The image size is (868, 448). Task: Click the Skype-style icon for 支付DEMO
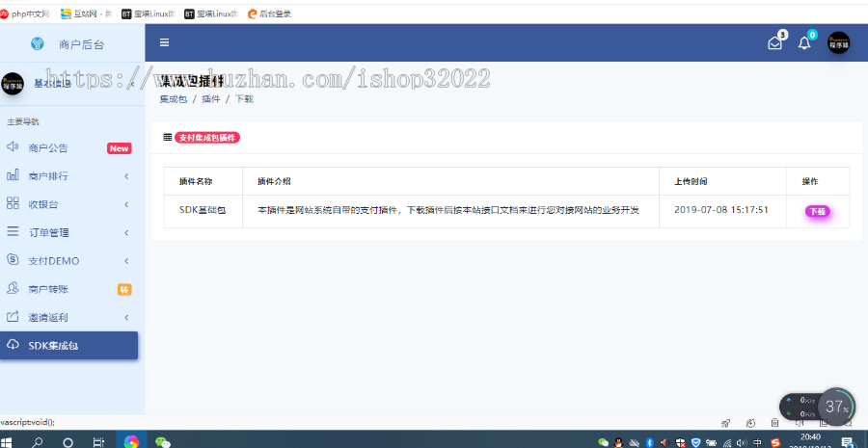[13, 260]
